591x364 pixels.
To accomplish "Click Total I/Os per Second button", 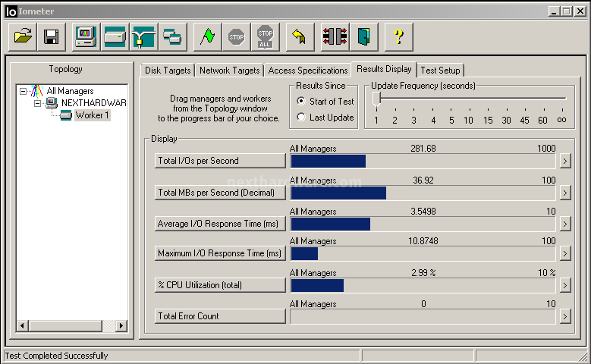I will [x=220, y=161].
